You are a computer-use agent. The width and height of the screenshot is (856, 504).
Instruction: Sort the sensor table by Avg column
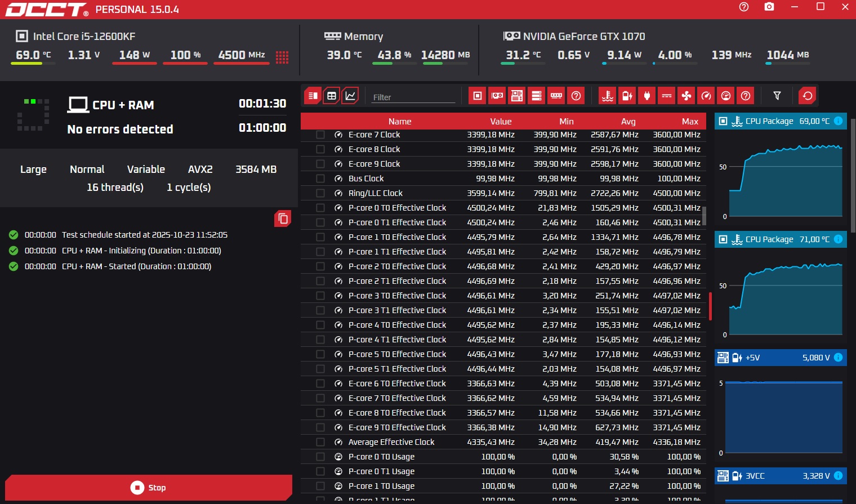pos(628,122)
